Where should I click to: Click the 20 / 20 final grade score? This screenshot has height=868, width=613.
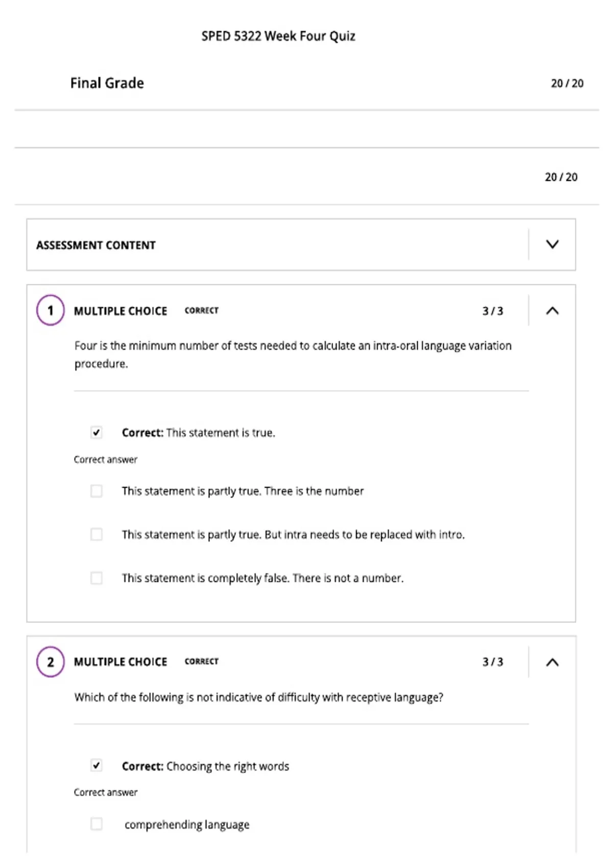pyautogui.click(x=567, y=83)
